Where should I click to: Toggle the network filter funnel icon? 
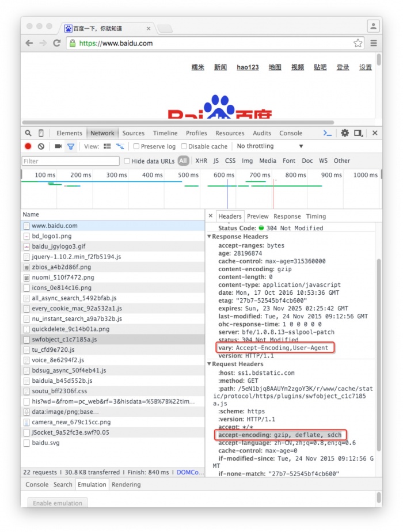point(71,147)
